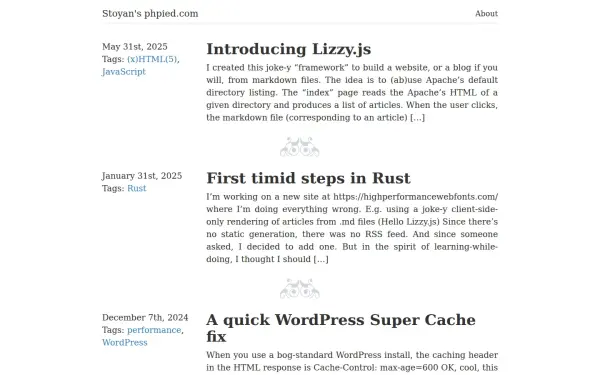Click the December 7th, 2024 date text
This screenshot has width=600, height=375.
pyautogui.click(x=145, y=318)
